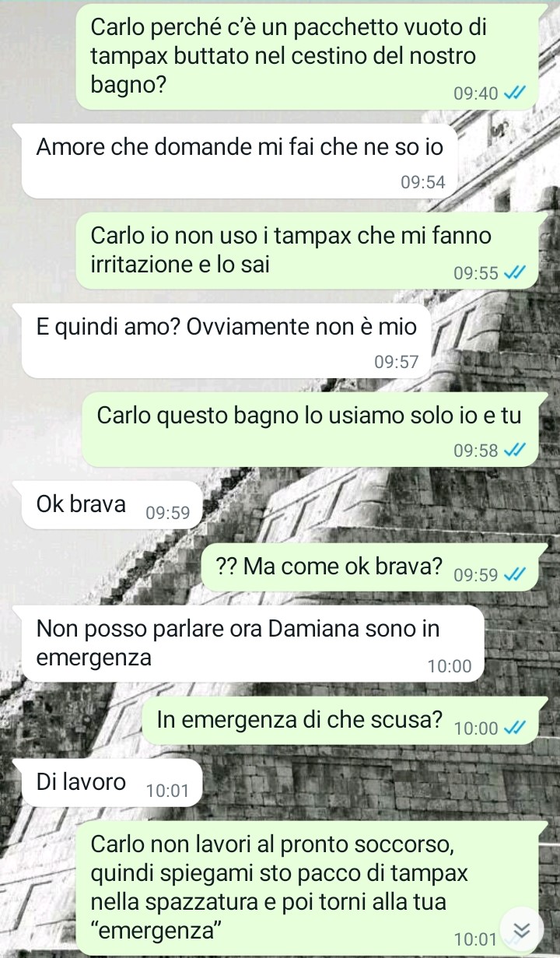Screen dimensions: 560x958
Task: Tap read checkmarks on the 09:58 message
Action: [515, 451]
